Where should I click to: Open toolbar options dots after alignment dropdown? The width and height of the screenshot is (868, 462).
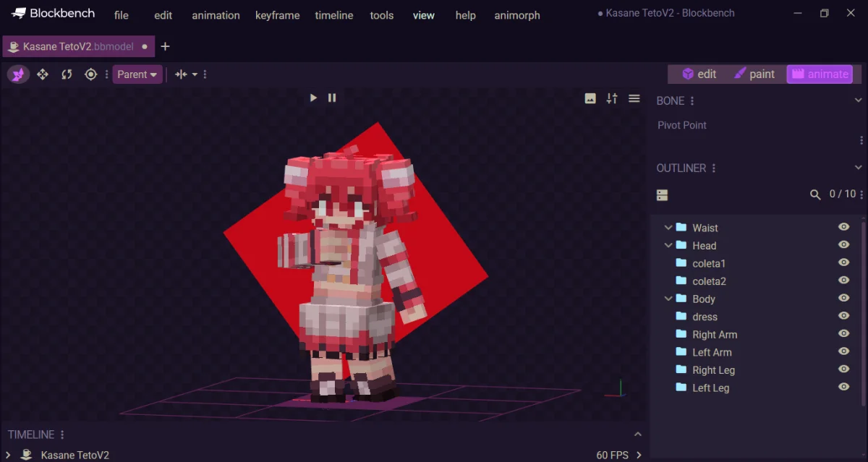(x=205, y=74)
